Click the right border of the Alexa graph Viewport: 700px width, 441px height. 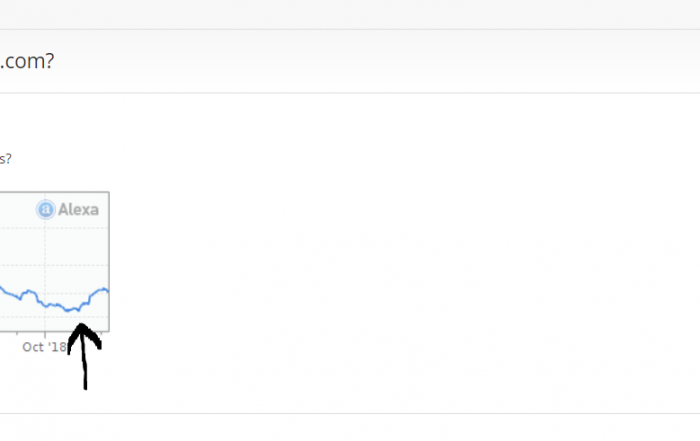(109, 262)
